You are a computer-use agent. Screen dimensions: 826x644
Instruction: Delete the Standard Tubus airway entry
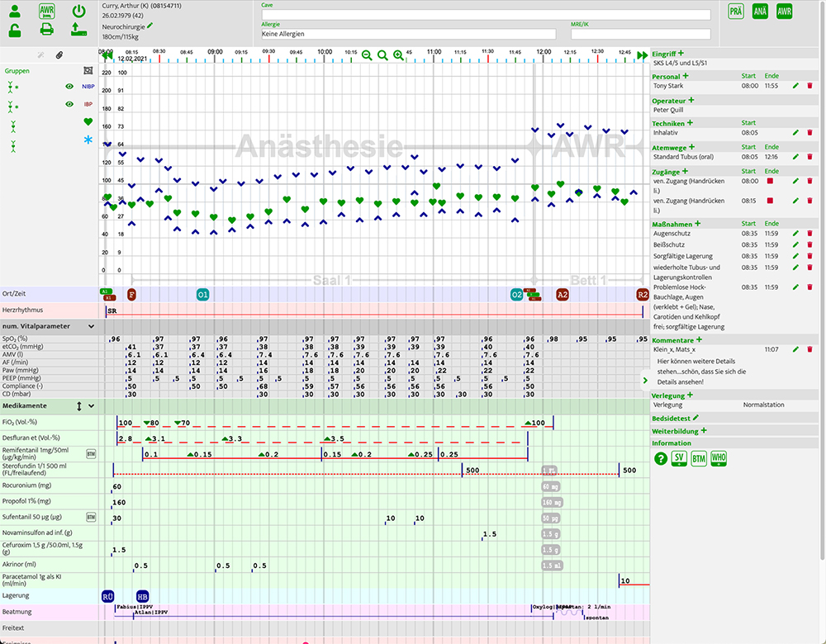(809, 157)
